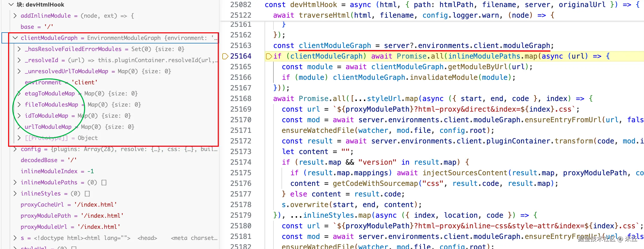
Task: Set a breakpoint on line number 25166
Action: (241, 77)
